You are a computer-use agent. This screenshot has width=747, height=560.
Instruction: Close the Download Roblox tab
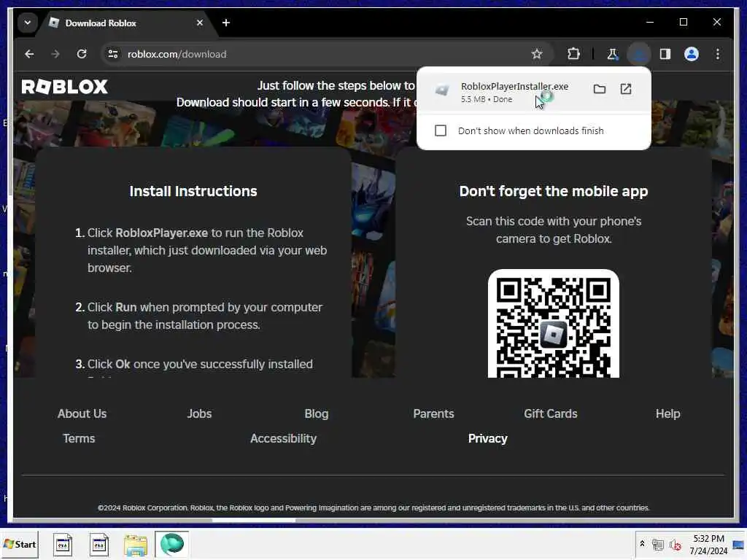(200, 23)
